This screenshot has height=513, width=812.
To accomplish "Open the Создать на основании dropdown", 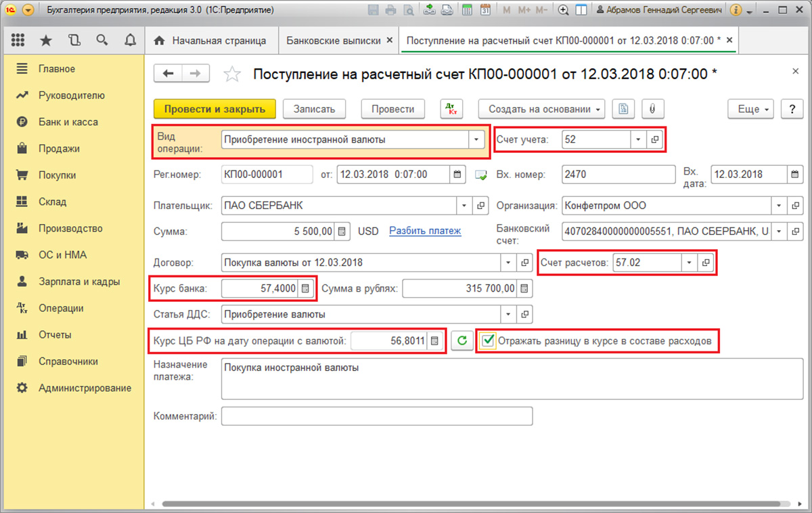I will pos(542,109).
